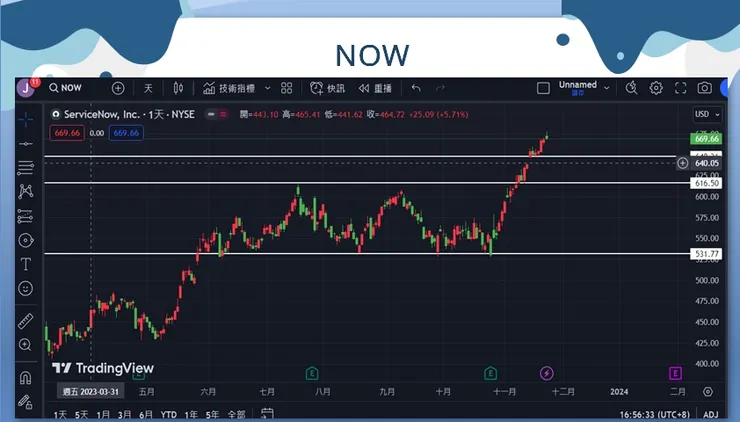Toggle magnet mode
740x422 pixels.
tap(25, 378)
